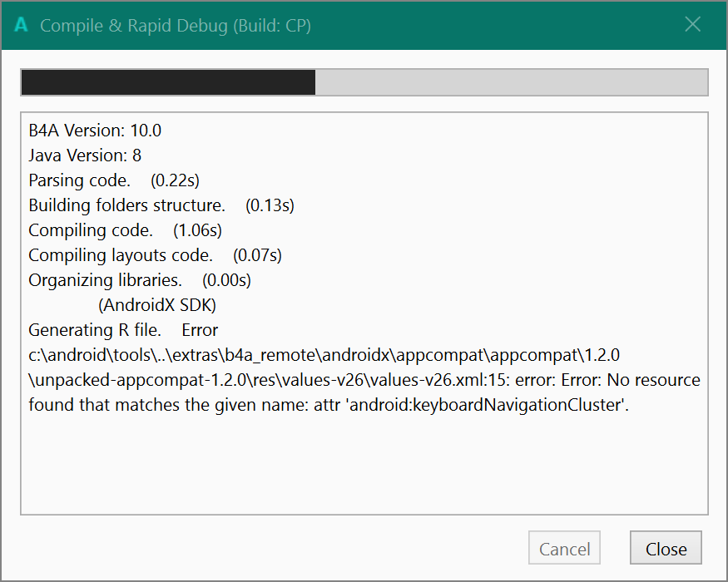The width and height of the screenshot is (728, 582).
Task: Click the unfilled gray part of progress bar
Action: [511, 82]
